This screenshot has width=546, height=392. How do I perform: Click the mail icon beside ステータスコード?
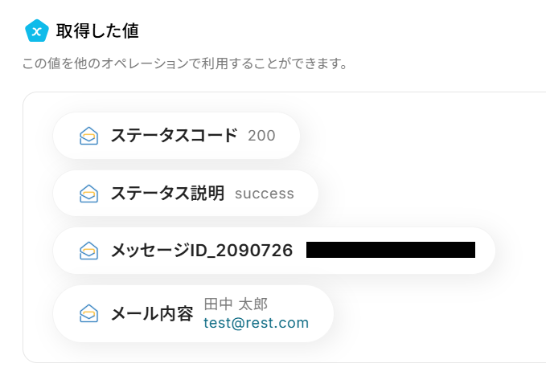(89, 136)
